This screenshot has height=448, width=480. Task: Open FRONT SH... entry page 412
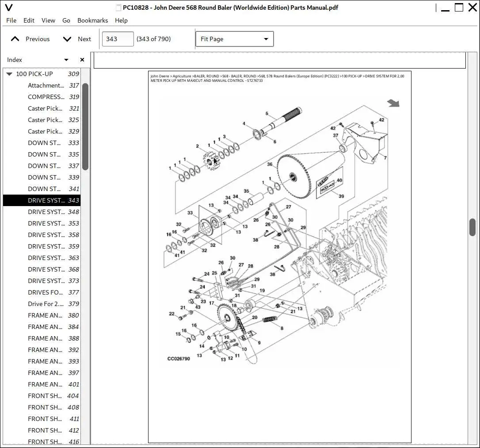click(x=42, y=430)
